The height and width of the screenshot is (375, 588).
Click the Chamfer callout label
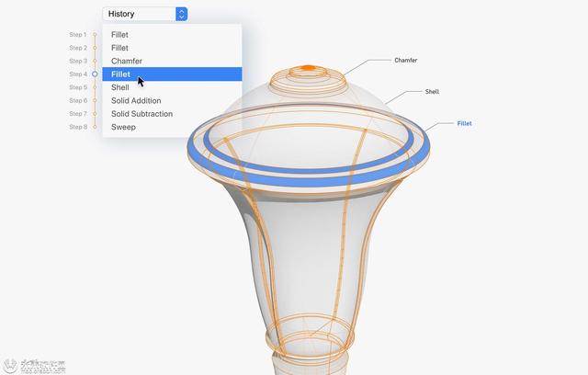(x=406, y=60)
